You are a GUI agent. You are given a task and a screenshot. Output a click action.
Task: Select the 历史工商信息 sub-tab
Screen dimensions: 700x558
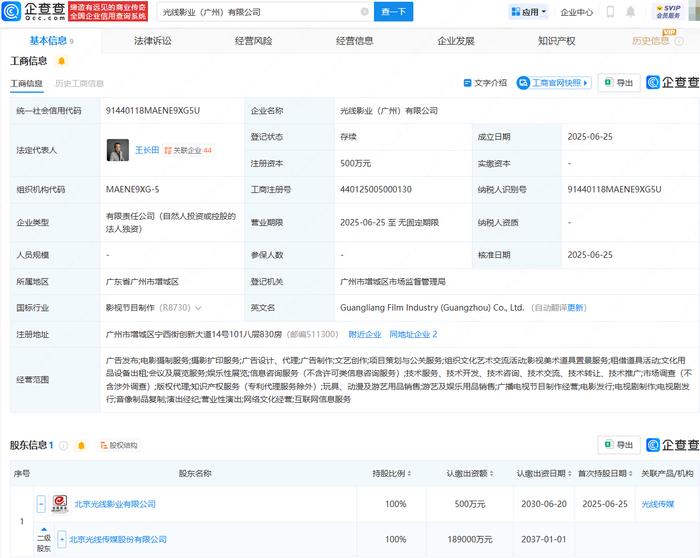tap(79, 83)
